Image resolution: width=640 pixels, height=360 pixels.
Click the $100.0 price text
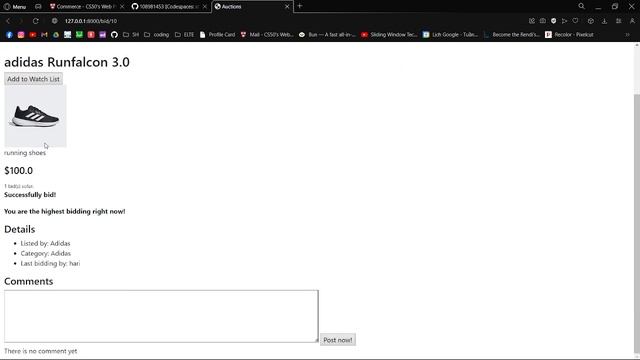[18, 171]
